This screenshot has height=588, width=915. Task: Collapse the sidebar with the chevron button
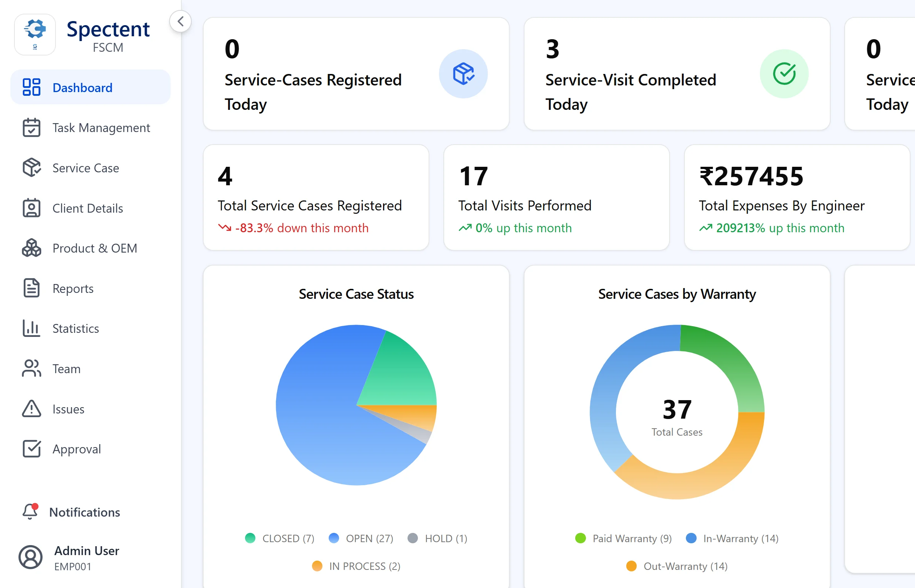tap(180, 21)
